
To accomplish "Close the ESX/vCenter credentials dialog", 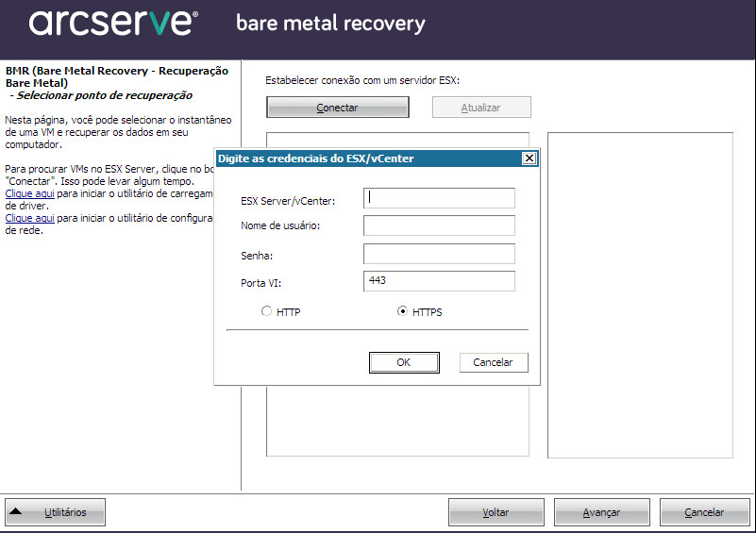I will [x=529, y=158].
